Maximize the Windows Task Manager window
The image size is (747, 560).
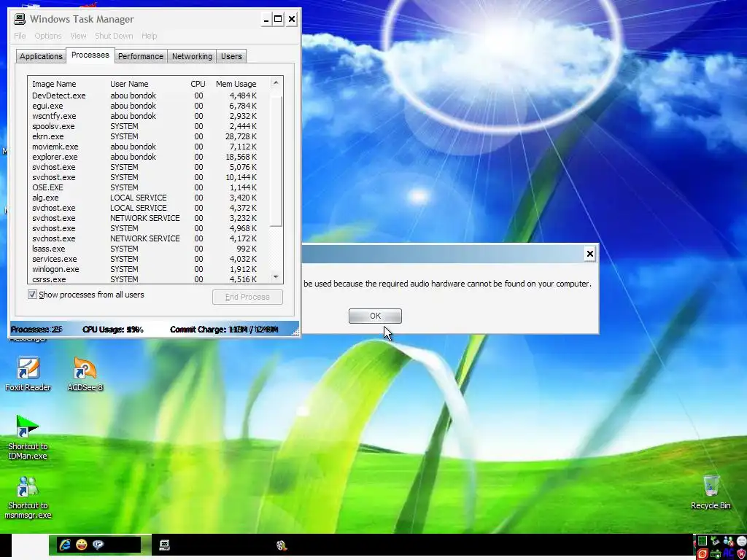(278, 19)
